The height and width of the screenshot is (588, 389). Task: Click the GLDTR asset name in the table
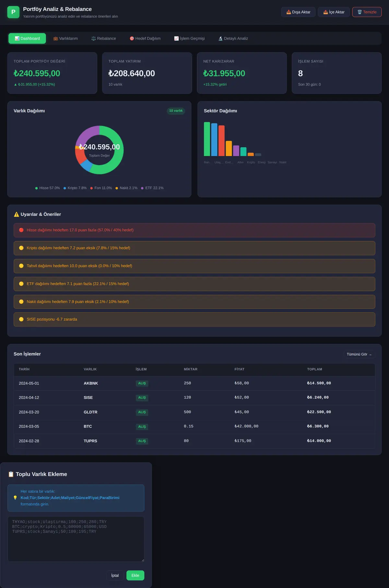90,412
